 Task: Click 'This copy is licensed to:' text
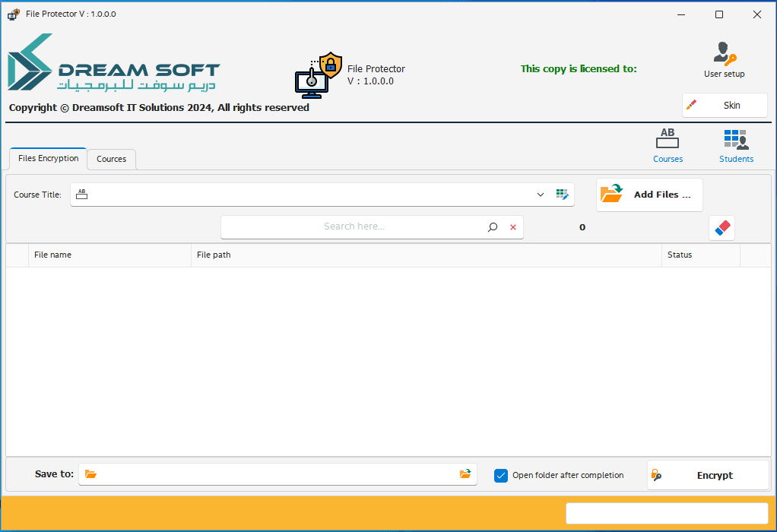click(x=579, y=69)
